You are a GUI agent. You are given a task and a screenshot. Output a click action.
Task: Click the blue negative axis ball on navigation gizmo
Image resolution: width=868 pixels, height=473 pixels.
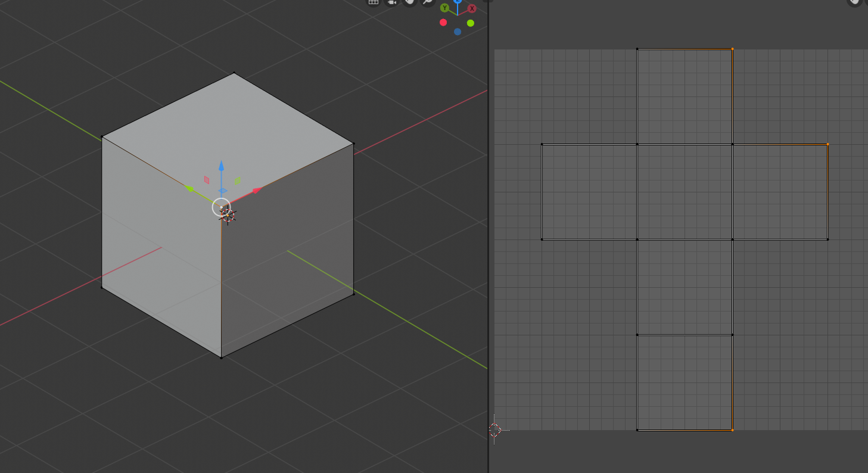tap(458, 32)
